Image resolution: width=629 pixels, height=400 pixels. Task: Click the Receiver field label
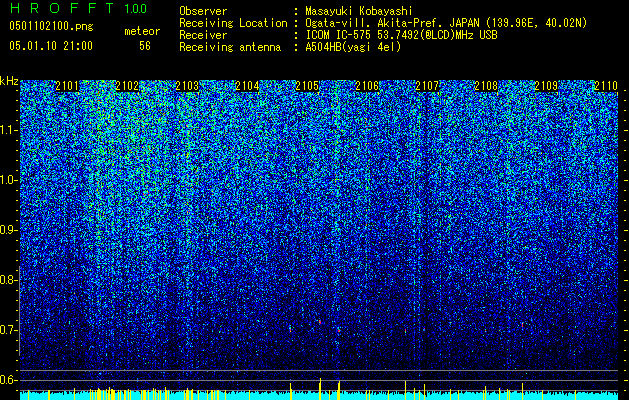(x=203, y=35)
